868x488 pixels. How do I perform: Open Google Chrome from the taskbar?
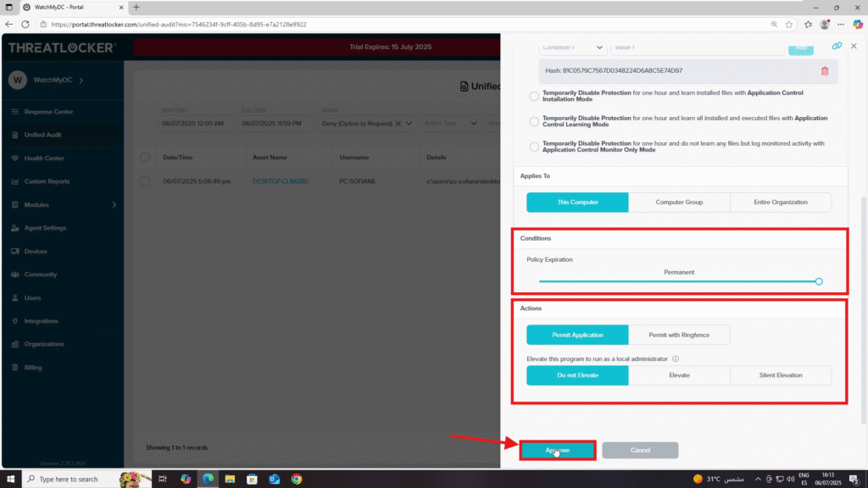click(x=297, y=480)
